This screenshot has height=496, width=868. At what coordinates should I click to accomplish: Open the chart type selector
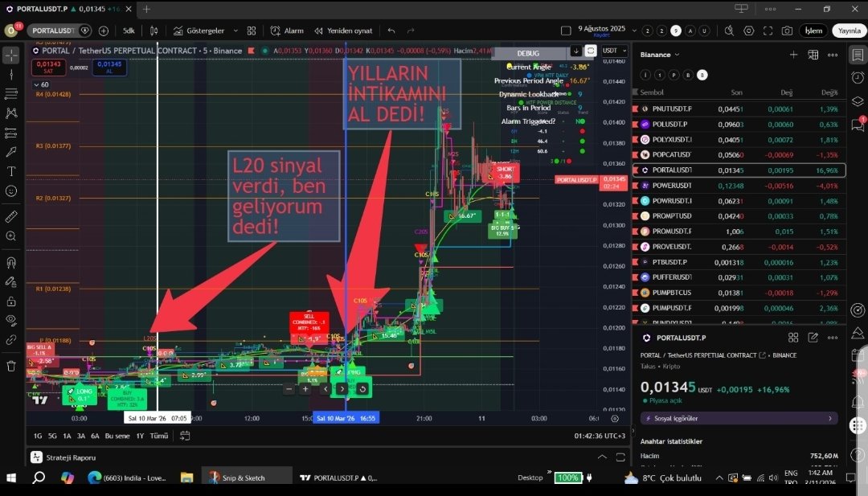[x=154, y=31]
